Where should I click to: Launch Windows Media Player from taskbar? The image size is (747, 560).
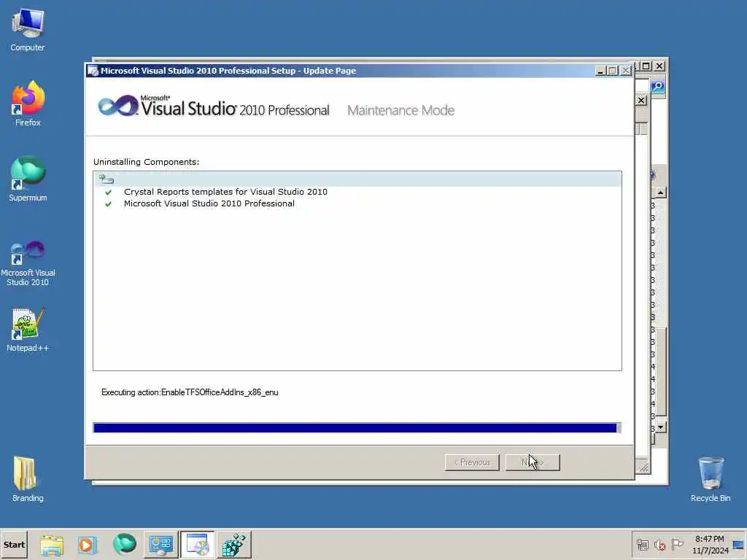click(x=88, y=545)
